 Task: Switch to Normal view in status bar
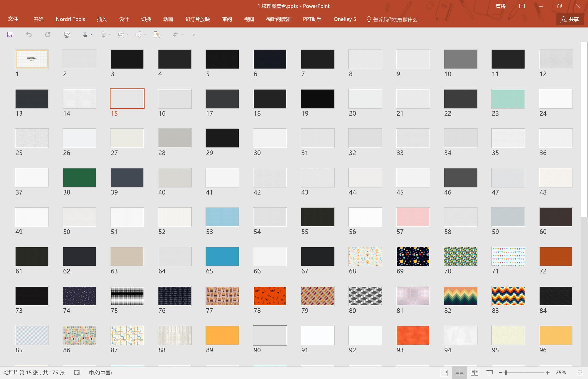[x=444, y=373]
